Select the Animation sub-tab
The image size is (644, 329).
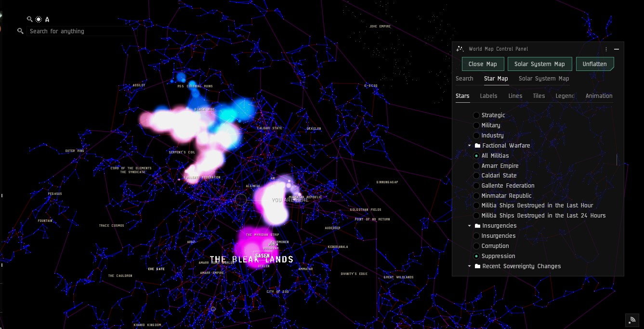(x=599, y=96)
